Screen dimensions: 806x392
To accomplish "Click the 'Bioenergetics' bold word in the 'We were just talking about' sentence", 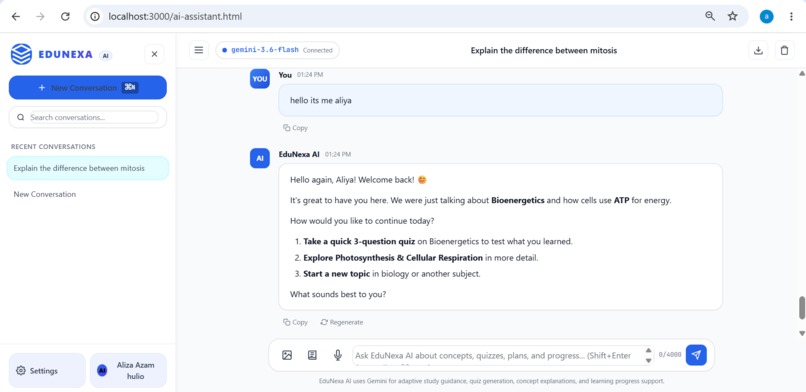I will pos(518,200).
